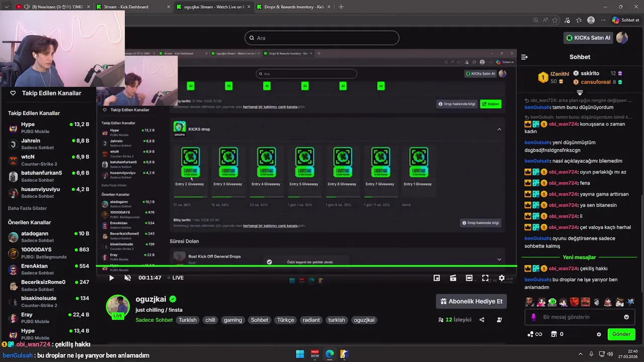
Task: Select the chill tag
Action: tap(210, 320)
